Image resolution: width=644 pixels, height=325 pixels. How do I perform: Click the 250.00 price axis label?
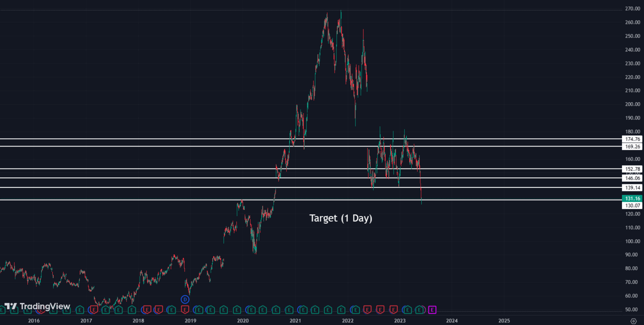[632, 36]
